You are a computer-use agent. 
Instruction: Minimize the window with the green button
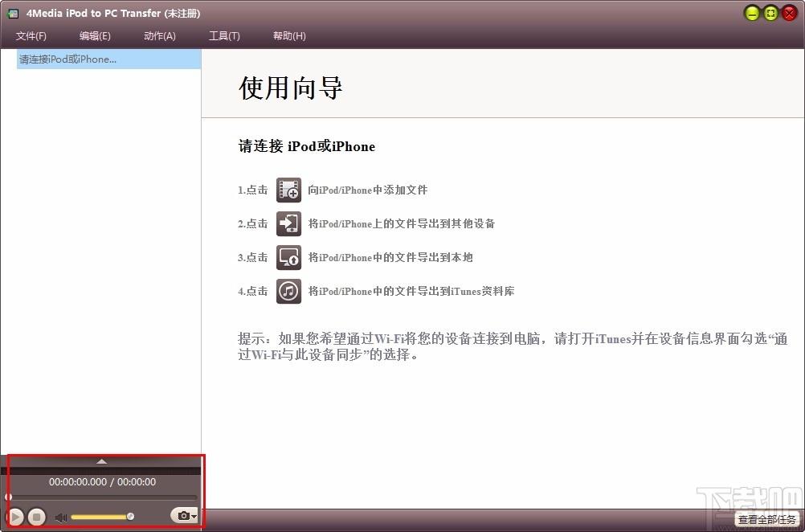tap(752, 14)
